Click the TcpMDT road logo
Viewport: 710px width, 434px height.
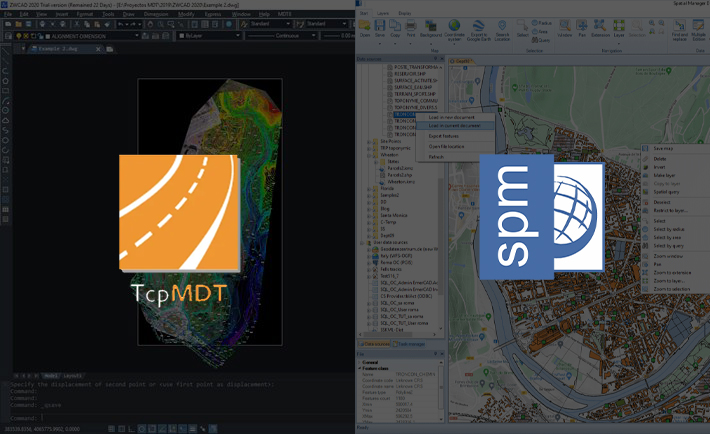pos(182,212)
